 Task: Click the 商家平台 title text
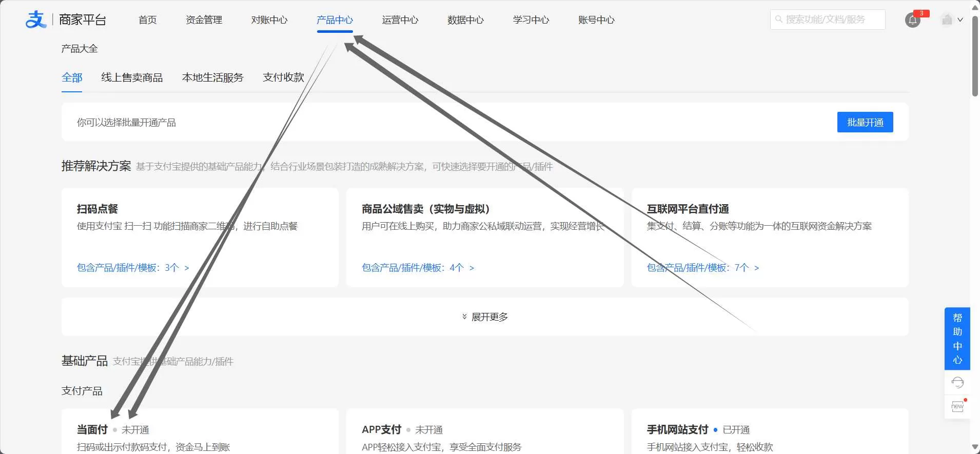tap(83, 19)
